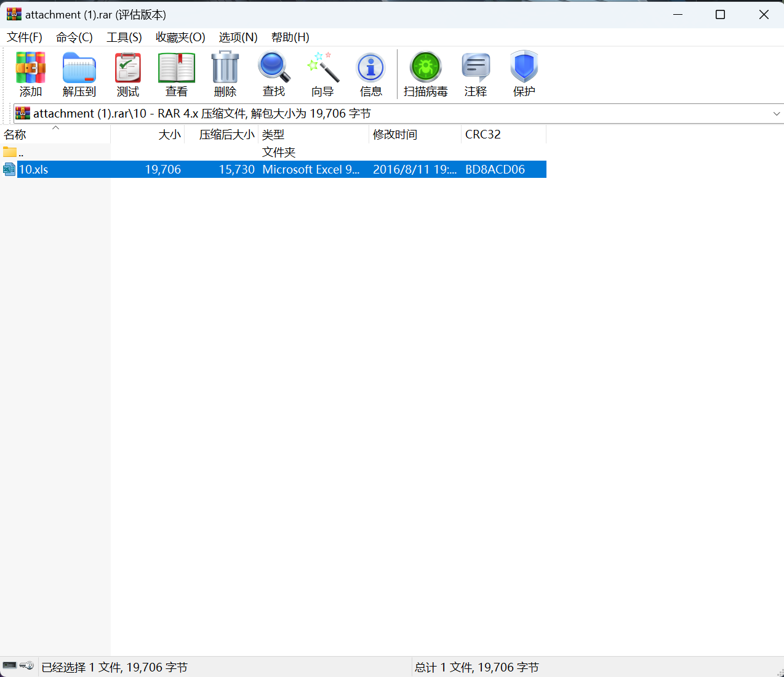Click the '..' parent directory row

coord(273,152)
